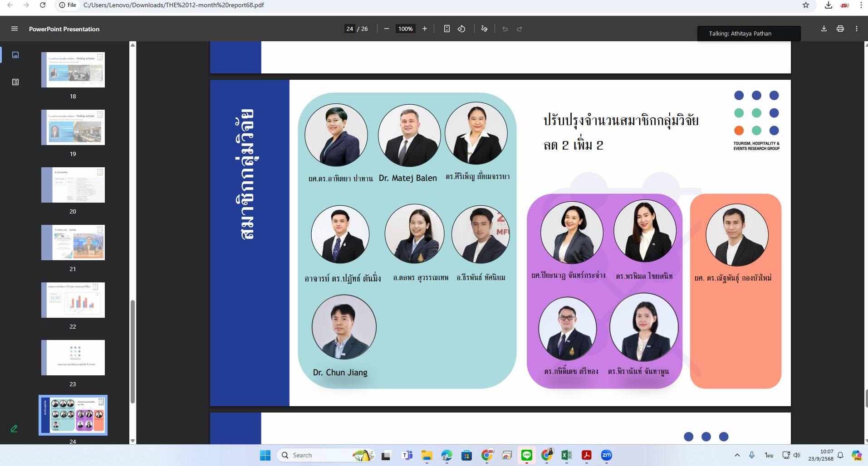This screenshot has height=466, width=868.
Task: Switch sidebar to document outline
Action: (x=15, y=82)
